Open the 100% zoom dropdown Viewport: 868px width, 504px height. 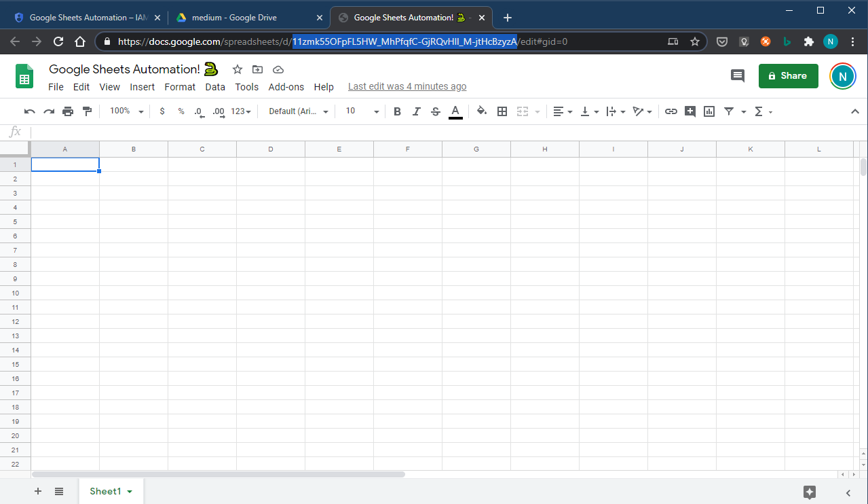pos(127,111)
